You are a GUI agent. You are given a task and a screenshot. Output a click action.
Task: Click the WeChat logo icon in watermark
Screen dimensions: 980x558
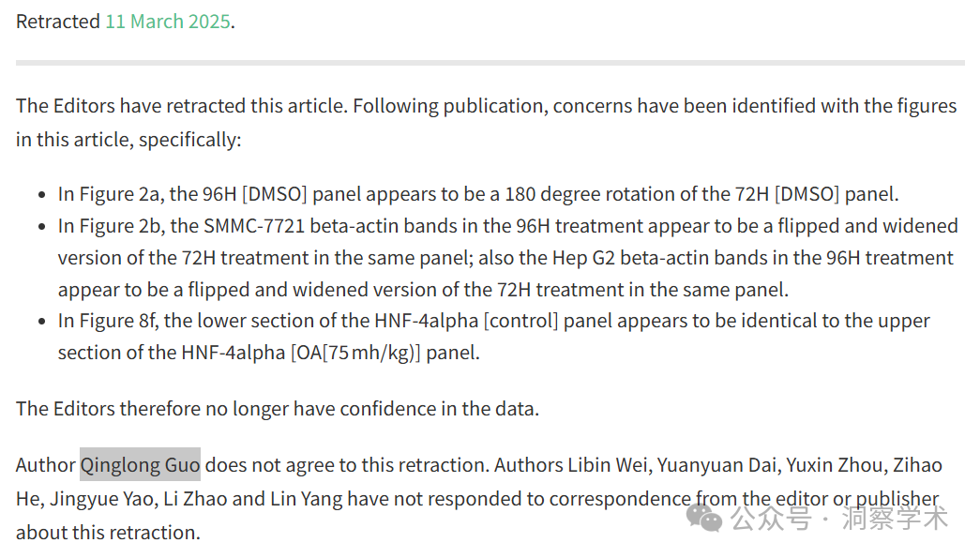click(x=703, y=518)
